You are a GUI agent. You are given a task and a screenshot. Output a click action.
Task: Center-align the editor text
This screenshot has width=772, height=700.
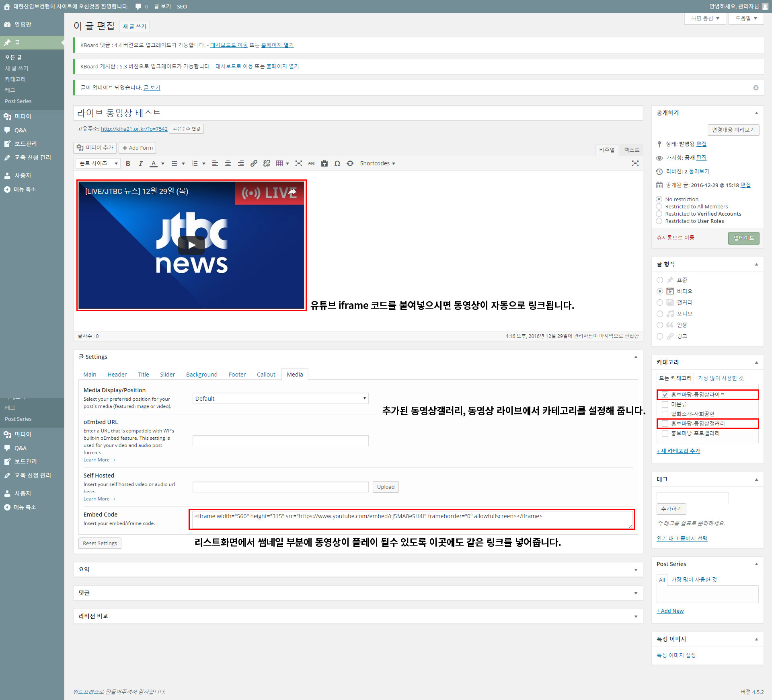(228, 163)
